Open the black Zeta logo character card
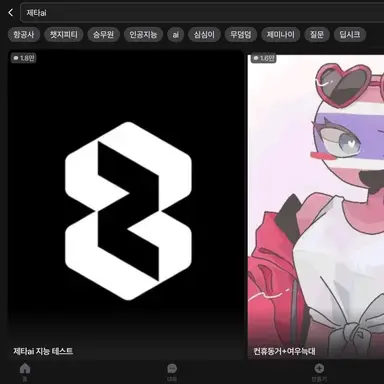 (126, 204)
